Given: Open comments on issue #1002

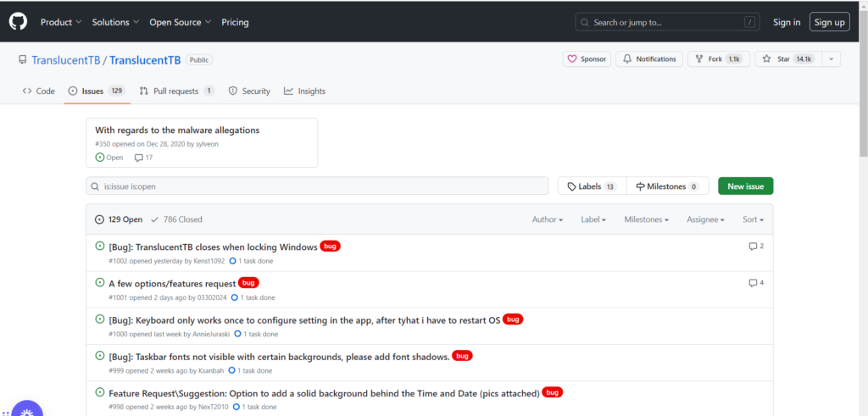Looking at the screenshot, I should [x=756, y=247].
